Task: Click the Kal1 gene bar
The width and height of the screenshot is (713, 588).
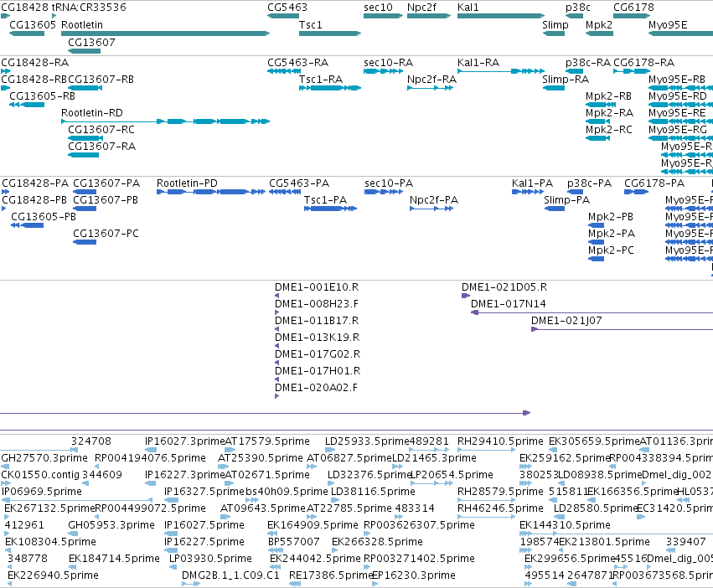Action: (x=501, y=16)
